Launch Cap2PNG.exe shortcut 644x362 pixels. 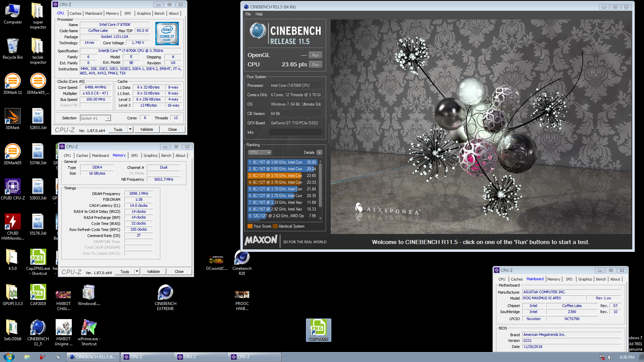pos(38,262)
